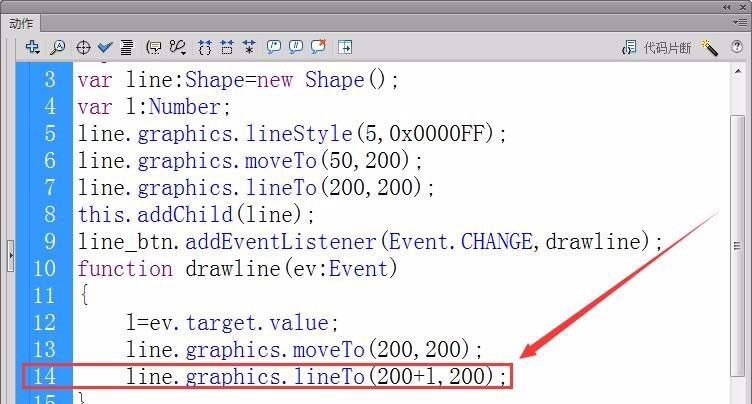Apply auto format to the code
Image resolution: width=752 pixels, height=404 pixels.
pos(127,48)
